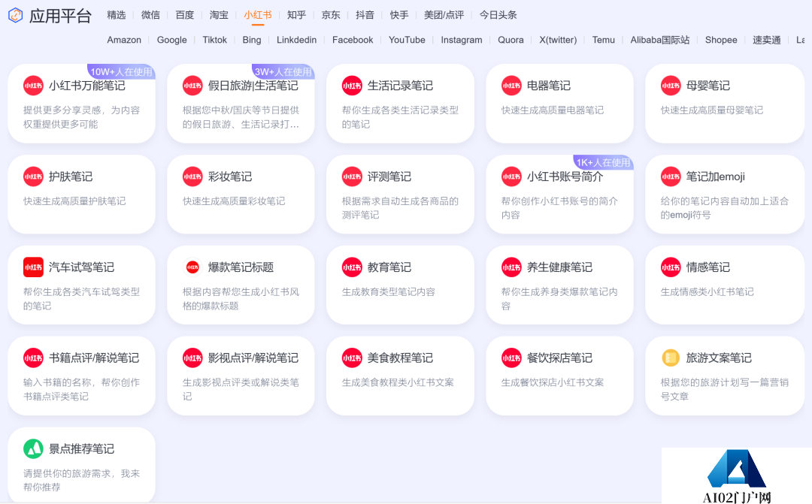812x504 pixels.
Task: Open the 知乎 category tab
Action: 297,15
